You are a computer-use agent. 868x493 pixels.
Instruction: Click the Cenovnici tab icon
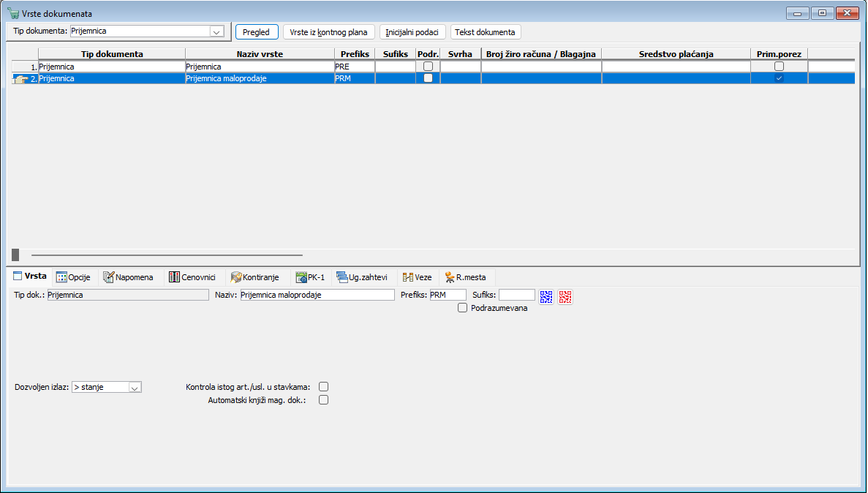point(174,277)
